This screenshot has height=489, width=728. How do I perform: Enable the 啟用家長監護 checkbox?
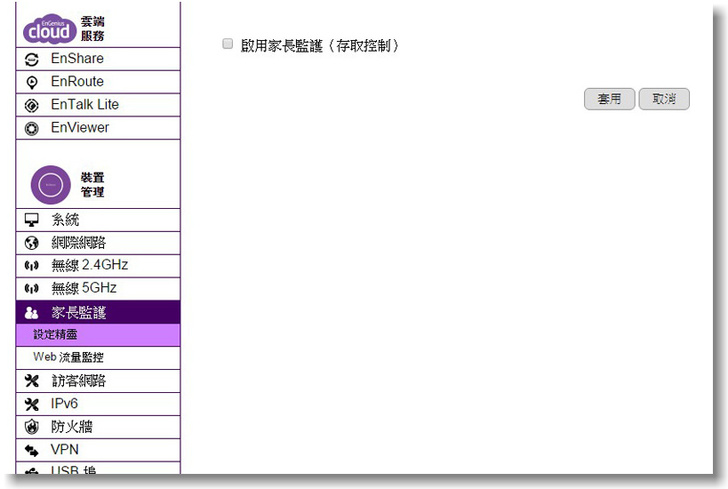pyautogui.click(x=228, y=44)
